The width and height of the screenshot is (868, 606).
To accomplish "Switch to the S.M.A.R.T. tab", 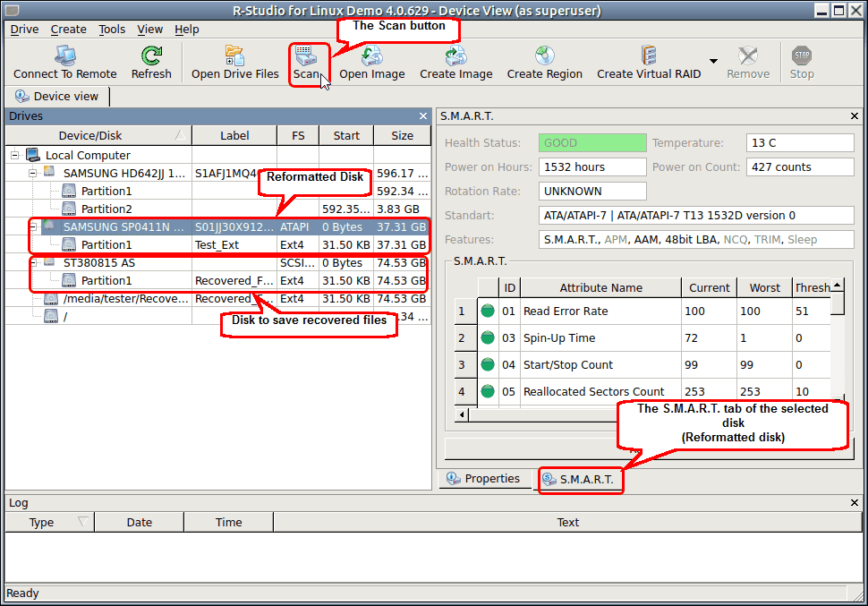I will (579, 479).
